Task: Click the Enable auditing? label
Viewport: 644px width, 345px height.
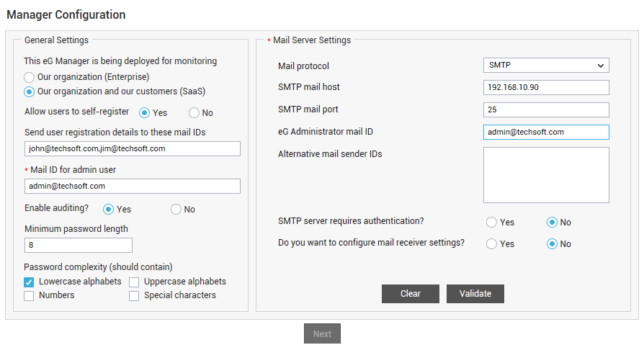Action: coord(56,208)
